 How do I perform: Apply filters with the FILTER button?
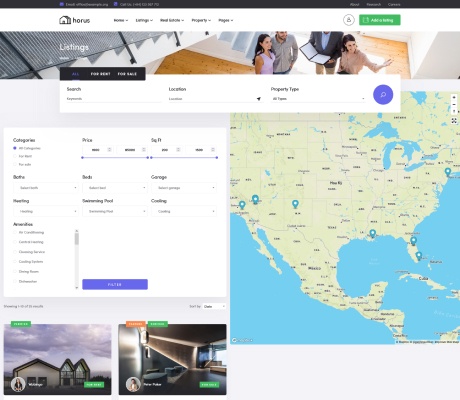point(115,284)
